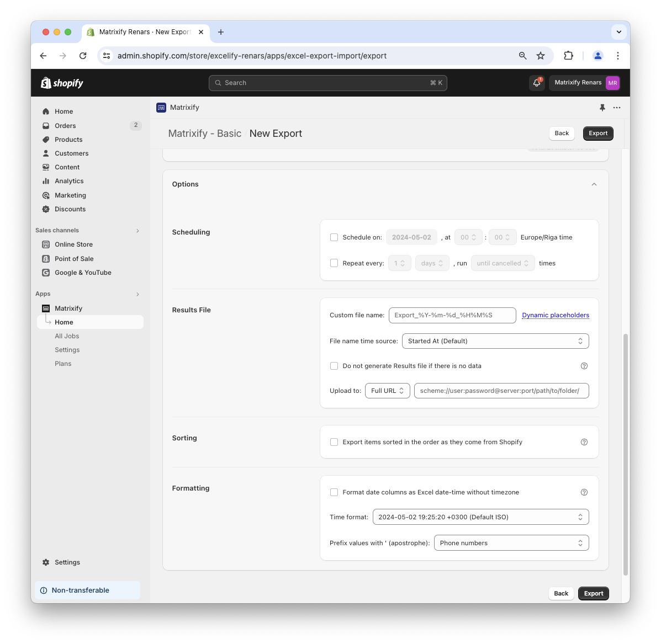
Task: Bookmark this page with star icon
Action: click(x=541, y=56)
